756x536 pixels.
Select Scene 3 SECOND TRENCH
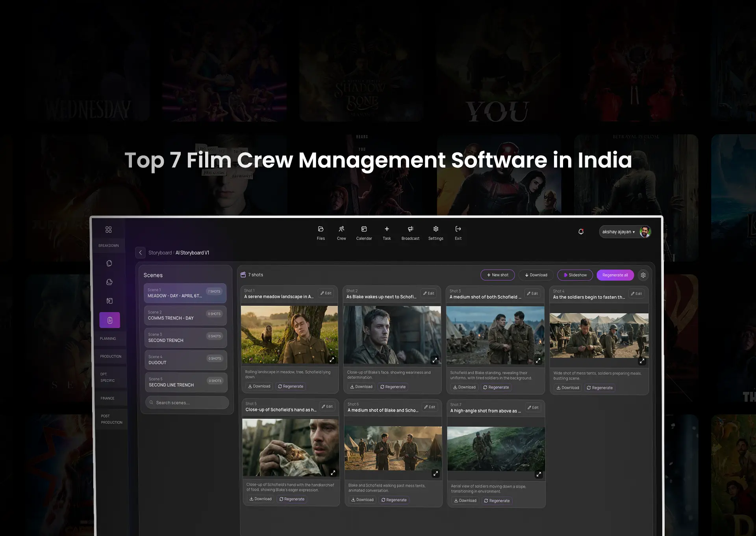pyautogui.click(x=185, y=337)
